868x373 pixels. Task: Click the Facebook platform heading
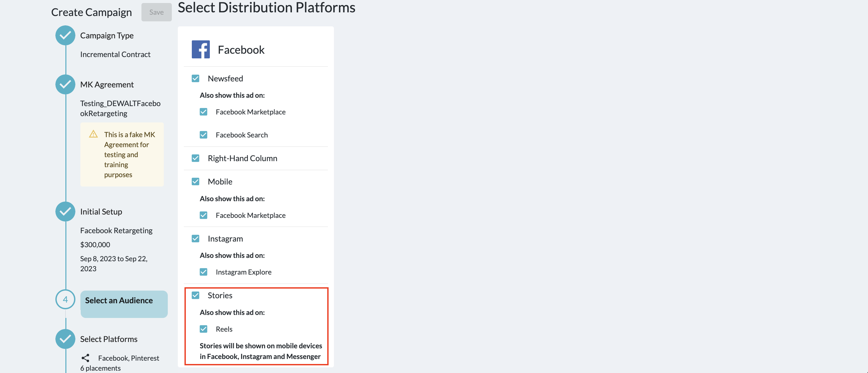pos(241,49)
